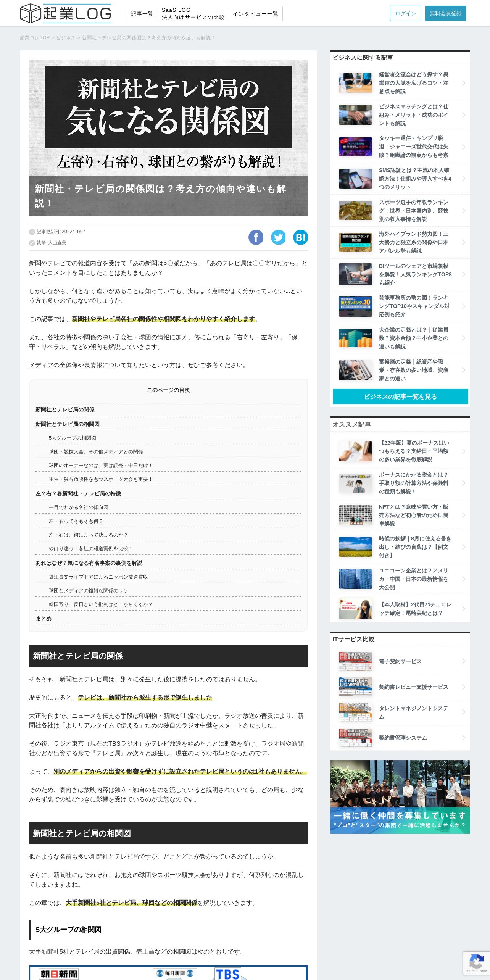Jump to 一目でわかる各社の傾向図 entry
This screenshot has height=980, width=490.
[78, 507]
